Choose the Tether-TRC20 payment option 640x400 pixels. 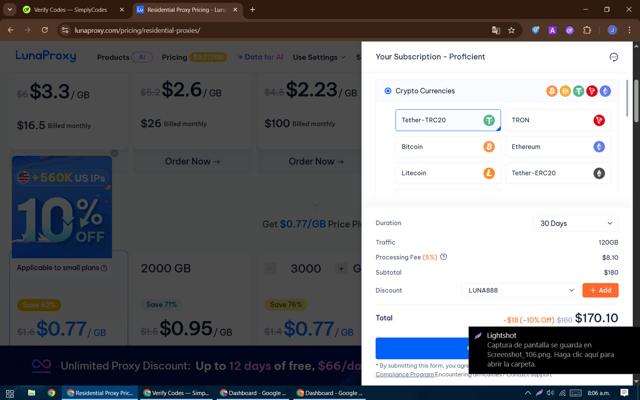(x=448, y=120)
